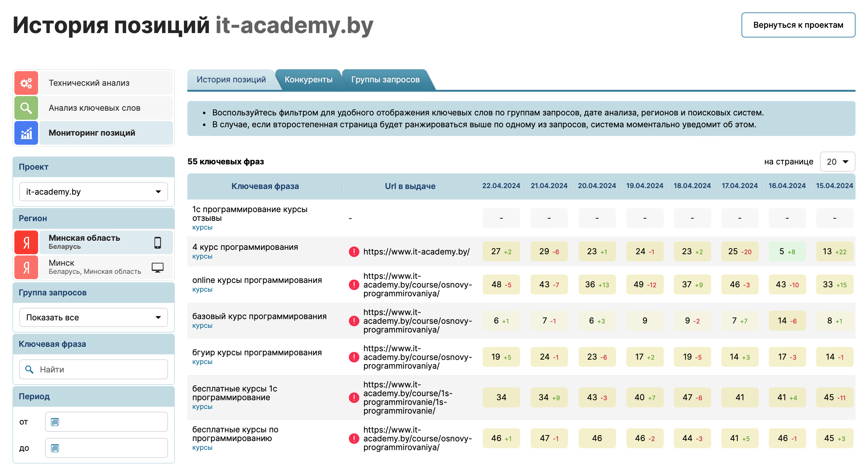868x476 pixels.
Task: Expand the 'Показать все' query group dropdown
Action: (x=93, y=318)
